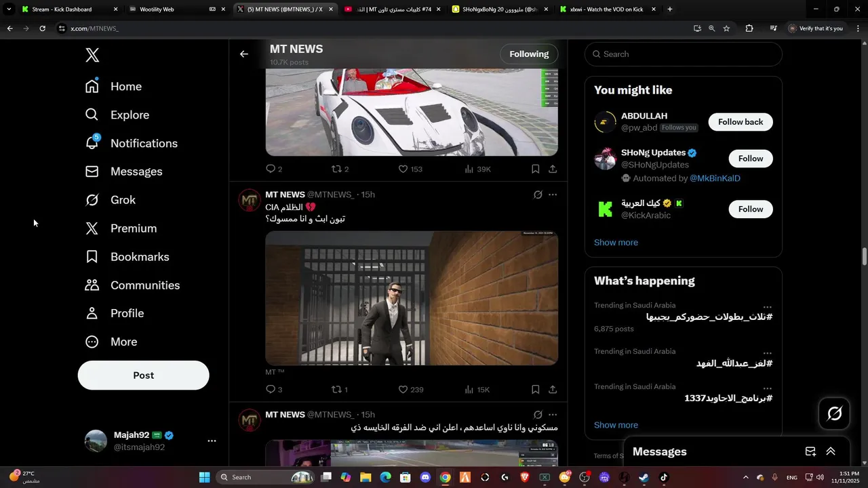Open the floating Grok button
The height and width of the screenshot is (488, 868).
click(x=834, y=413)
